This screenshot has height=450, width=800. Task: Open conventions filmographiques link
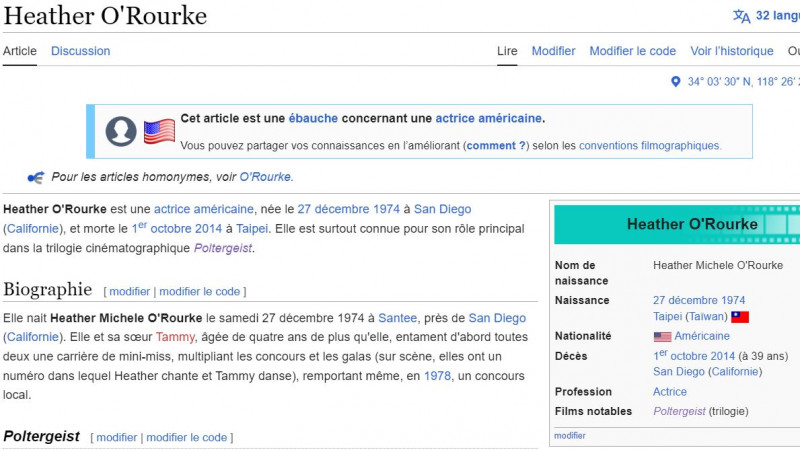pyautogui.click(x=649, y=146)
